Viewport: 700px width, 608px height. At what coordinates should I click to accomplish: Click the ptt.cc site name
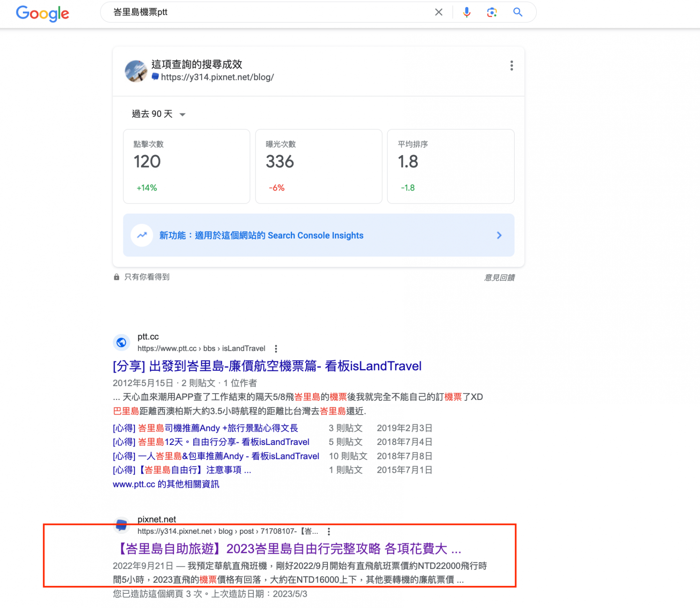click(148, 337)
